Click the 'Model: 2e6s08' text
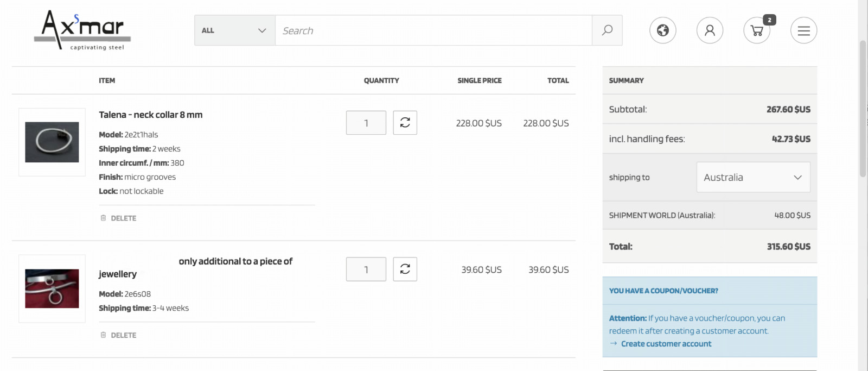The height and width of the screenshot is (371, 868). 125,294
